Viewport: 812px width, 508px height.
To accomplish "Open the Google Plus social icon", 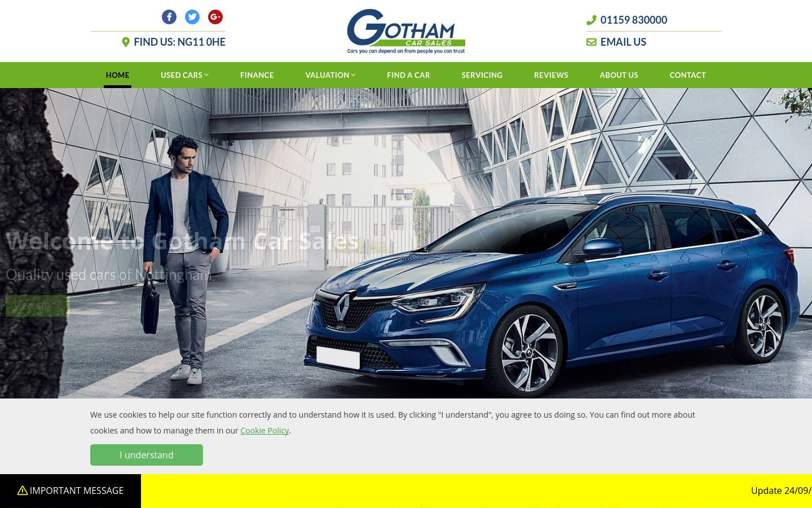I will click(215, 17).
